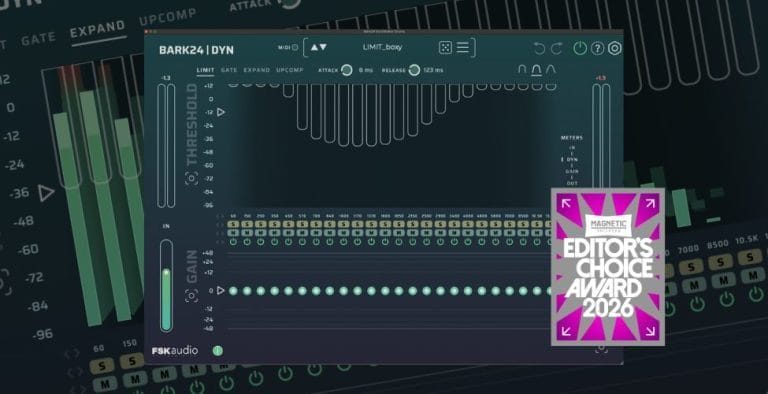This screenshot has height=394, width=768.
Task: Click the gain link target icon
Action: click(192, 296)
